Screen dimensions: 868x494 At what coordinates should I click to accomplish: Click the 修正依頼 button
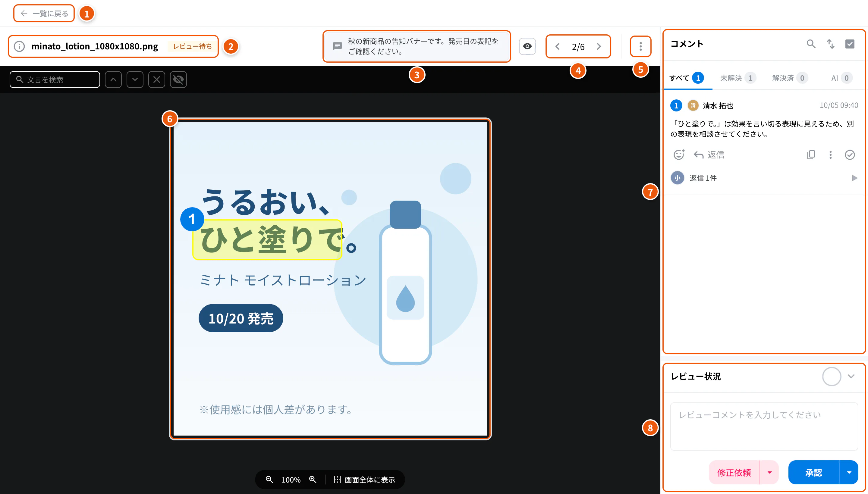[x=734, y=472]
